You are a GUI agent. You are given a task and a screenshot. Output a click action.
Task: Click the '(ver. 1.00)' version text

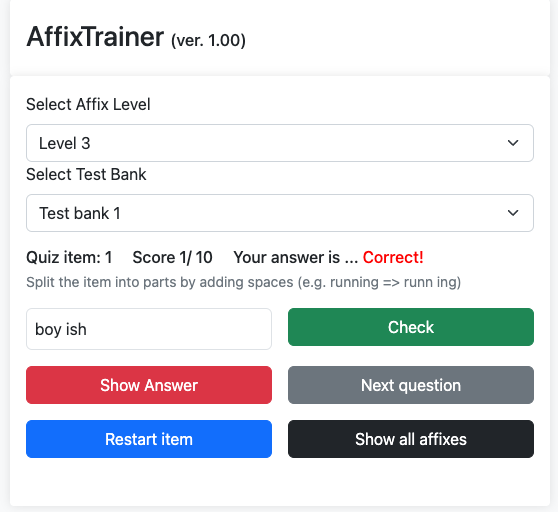tap(208, 40)
